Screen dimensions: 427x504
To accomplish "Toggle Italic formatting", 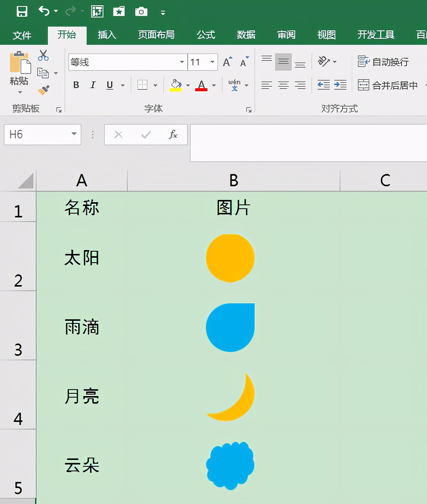I will (x=93, y=85).
